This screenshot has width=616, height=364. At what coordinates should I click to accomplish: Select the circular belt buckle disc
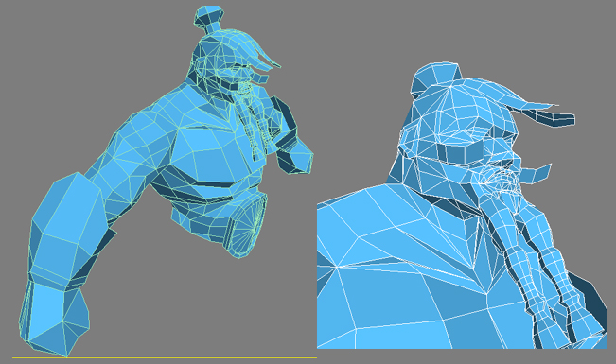[x=245, y=226]
